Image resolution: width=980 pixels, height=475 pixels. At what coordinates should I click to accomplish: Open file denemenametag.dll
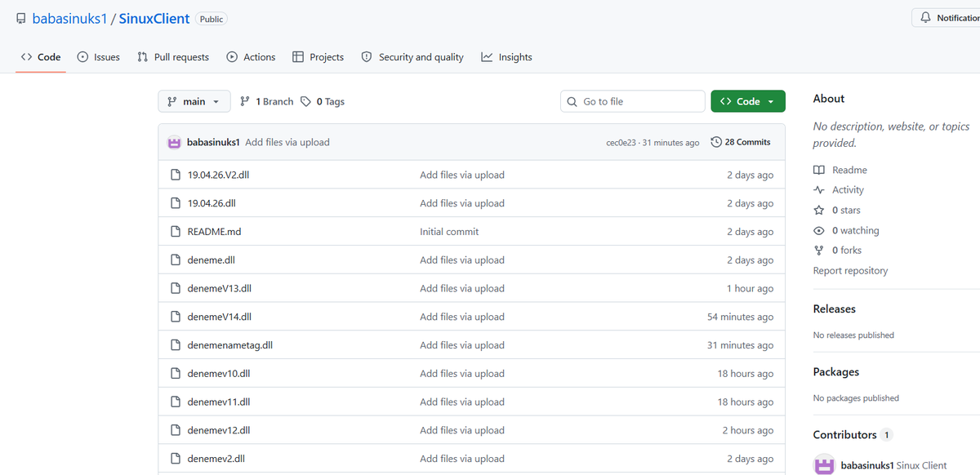tap(229, 345)
